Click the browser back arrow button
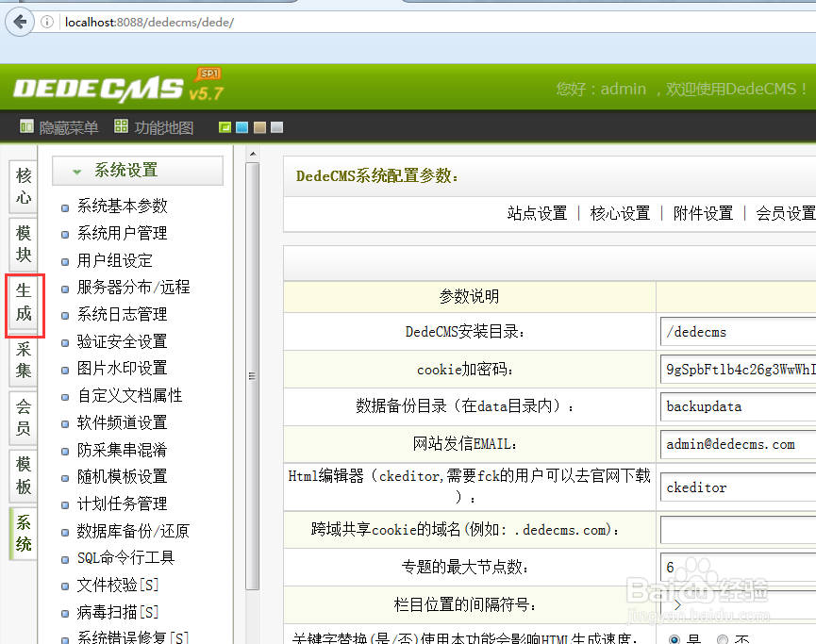This screenshot has height=644, width=816. tap(20, 22)
